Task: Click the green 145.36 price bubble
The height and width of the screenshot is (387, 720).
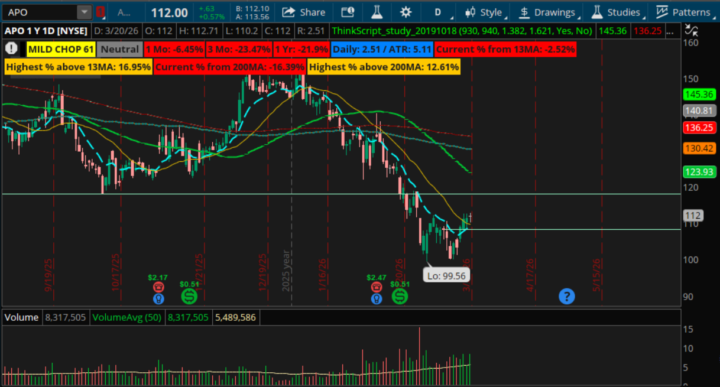Action: (x=699, y=95)
